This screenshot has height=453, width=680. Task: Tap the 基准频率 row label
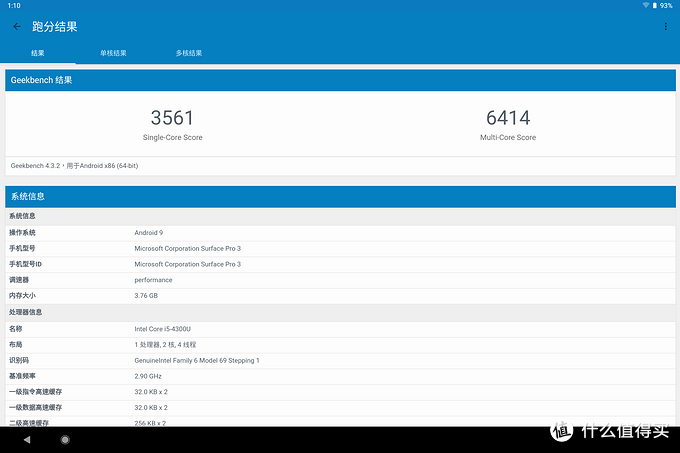click(x=22, y=376)
